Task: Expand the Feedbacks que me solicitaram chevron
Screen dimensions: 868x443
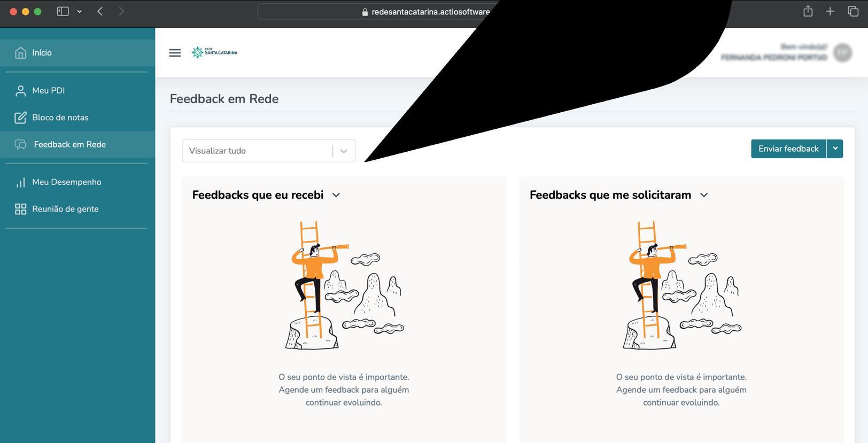Action: tap(704, 195)
